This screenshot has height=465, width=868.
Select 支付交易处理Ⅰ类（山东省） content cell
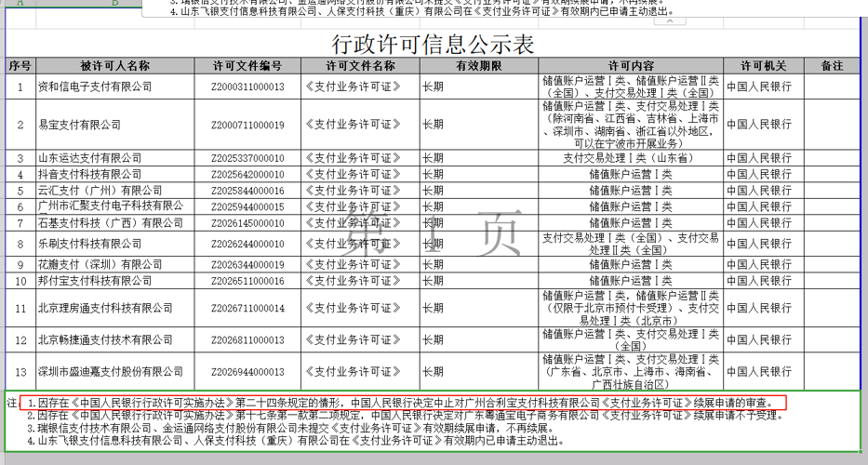tap(631, 158)
